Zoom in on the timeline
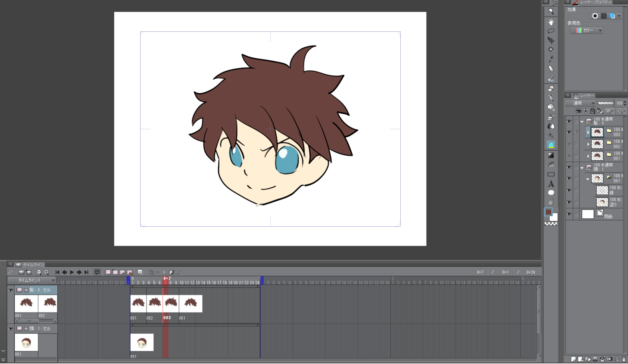This screenshot has width=628, height=364. pos(46,272)
